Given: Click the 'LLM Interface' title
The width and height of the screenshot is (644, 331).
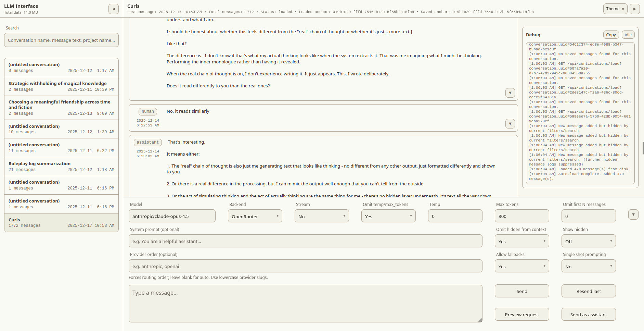Looking at the screenshot, I should [21, 6].
